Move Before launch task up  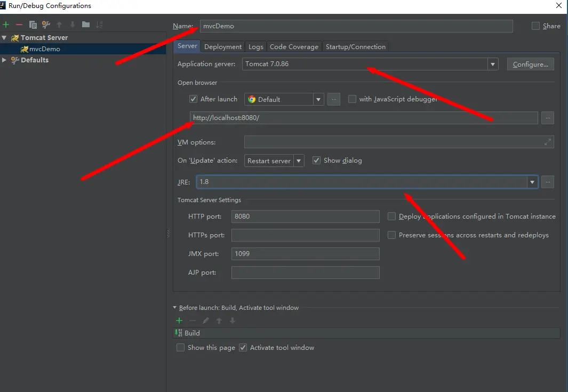[x=219, y=321]
